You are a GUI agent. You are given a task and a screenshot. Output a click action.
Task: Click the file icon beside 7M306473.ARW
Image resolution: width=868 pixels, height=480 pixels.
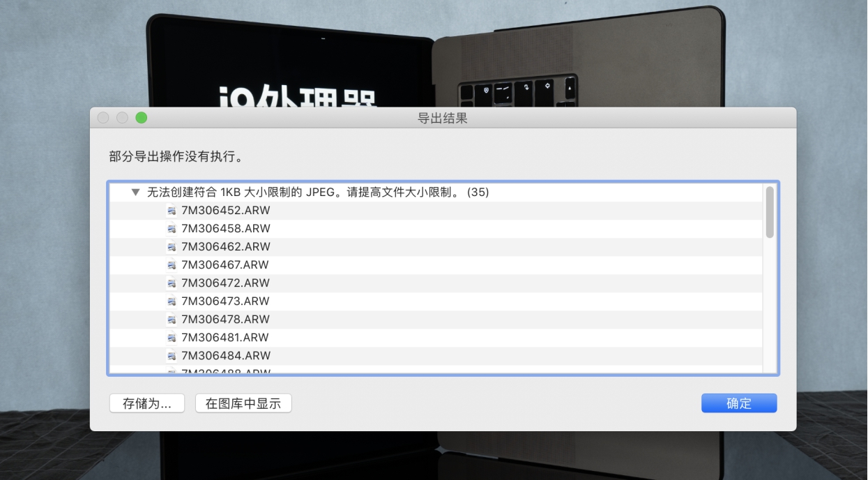pyautogui.click(x=171, y=301)
